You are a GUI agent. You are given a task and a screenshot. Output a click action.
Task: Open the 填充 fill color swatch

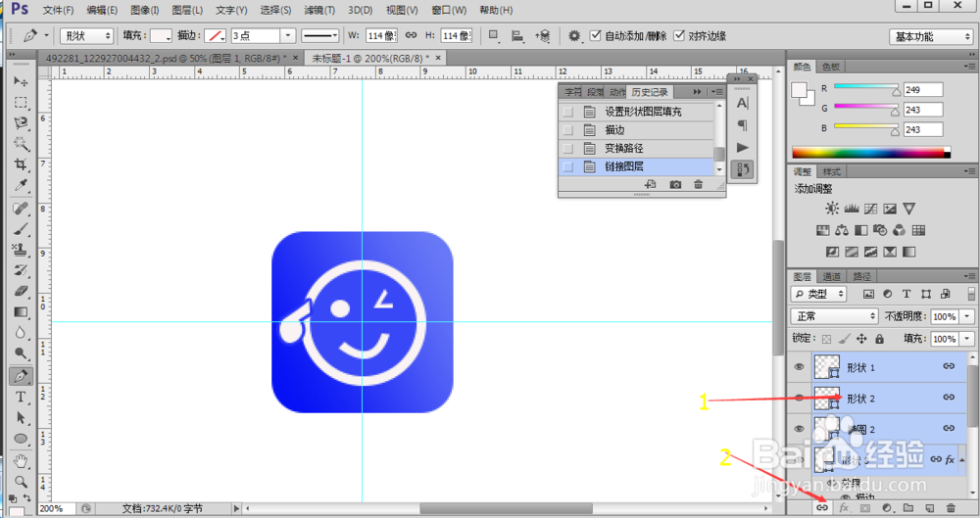click(x=161, y=35)
